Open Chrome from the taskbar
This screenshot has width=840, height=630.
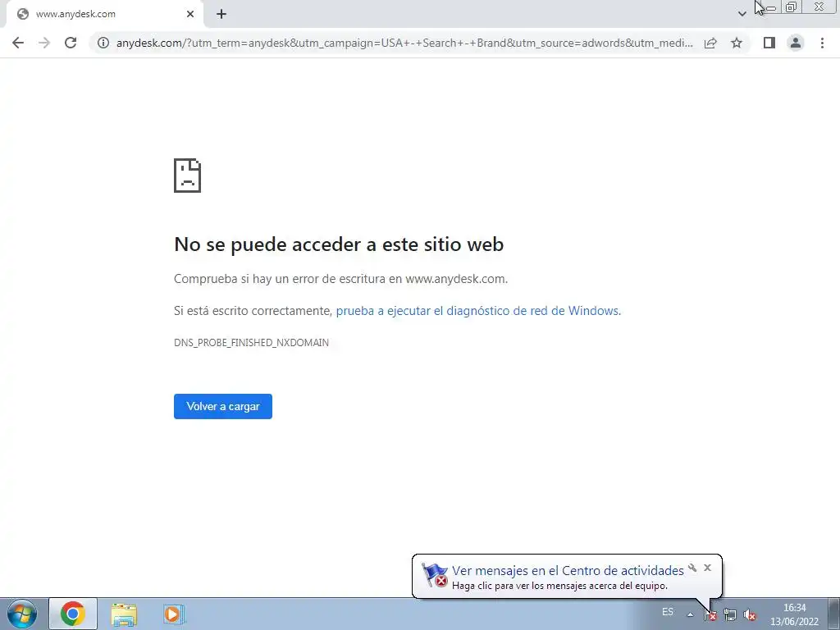pyautogui.click(x=73, y=614)
